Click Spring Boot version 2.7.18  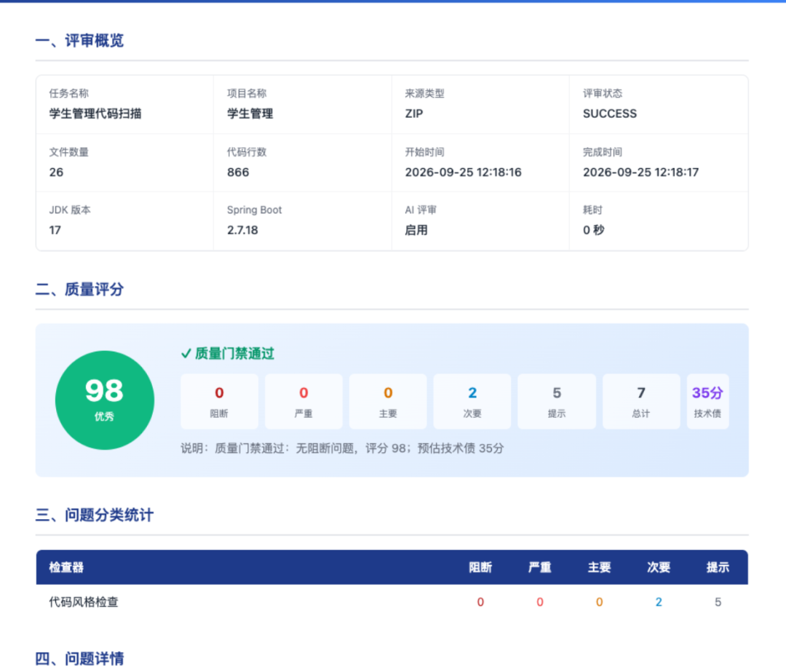(242, 230)
